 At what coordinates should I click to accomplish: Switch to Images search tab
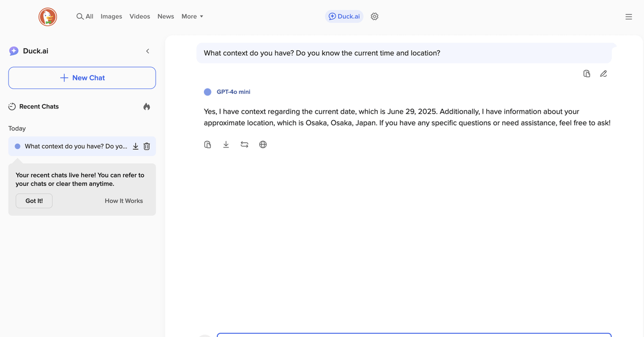[x=112, y=17]
